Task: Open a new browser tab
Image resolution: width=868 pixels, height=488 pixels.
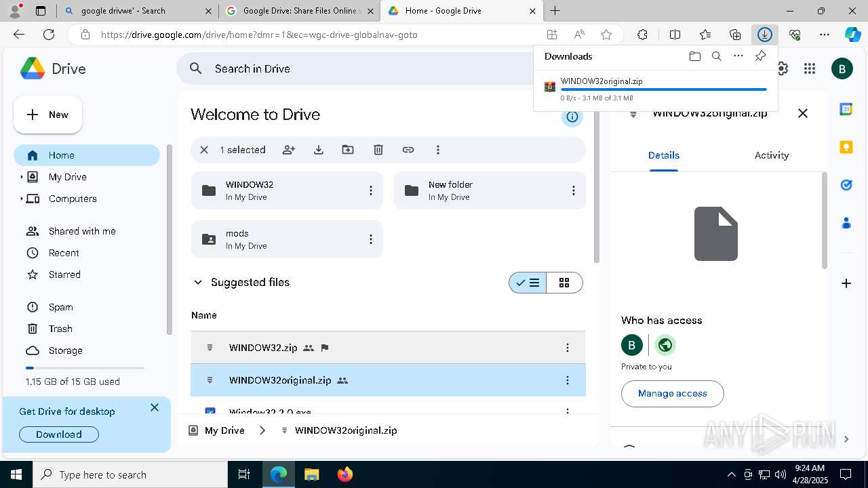Action: tap(555, 11)
